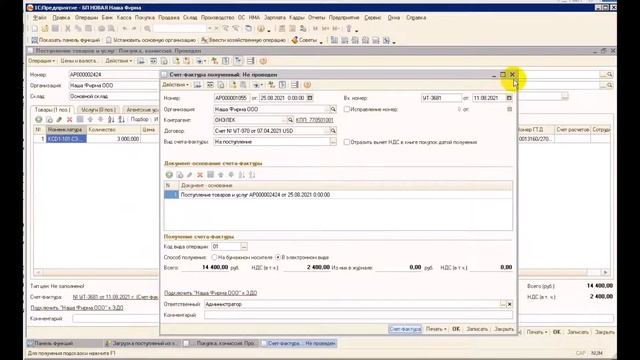This screenshot has width=640, height=360.
Task: Open the Банк menu
Action: [x=107, y=18]
